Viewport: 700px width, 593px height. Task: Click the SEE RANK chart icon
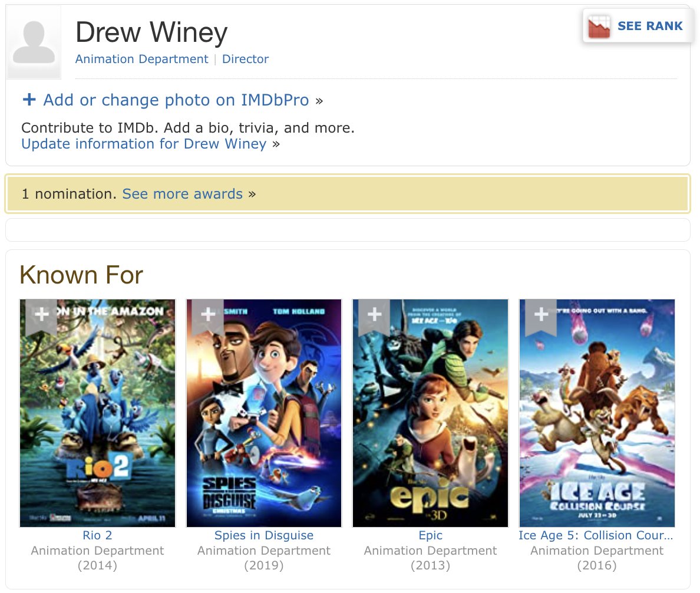(x=599, y=27)
